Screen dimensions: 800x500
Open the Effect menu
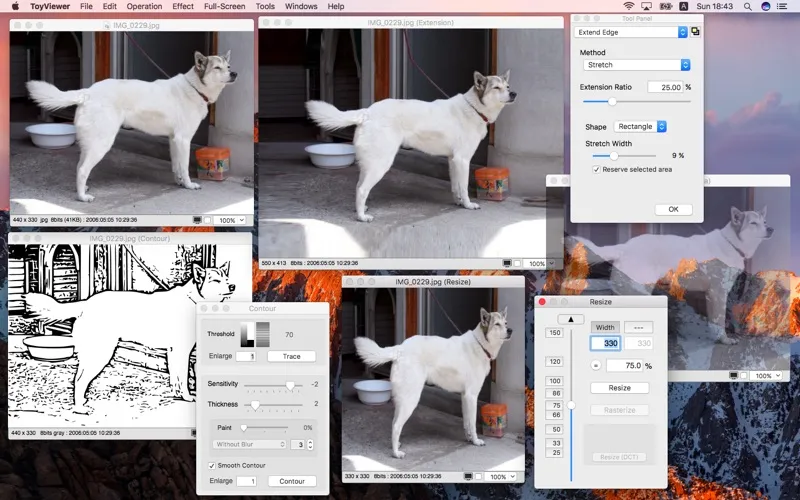pos(183,6)
